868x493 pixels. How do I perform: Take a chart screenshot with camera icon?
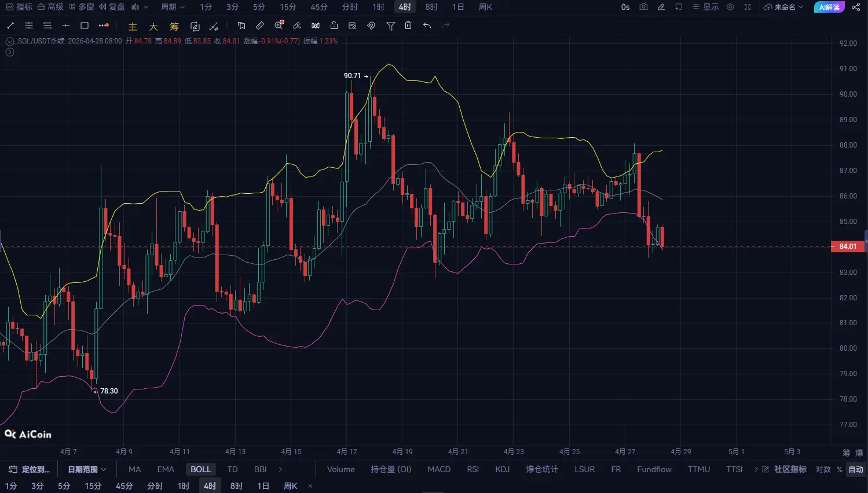(x=643, y=7)
